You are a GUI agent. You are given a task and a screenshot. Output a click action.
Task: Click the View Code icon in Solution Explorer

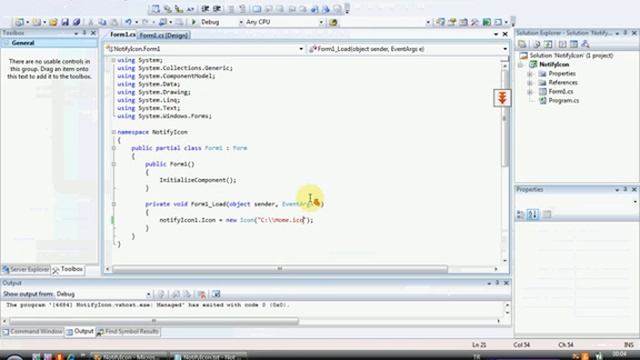(x=562, y=44)
